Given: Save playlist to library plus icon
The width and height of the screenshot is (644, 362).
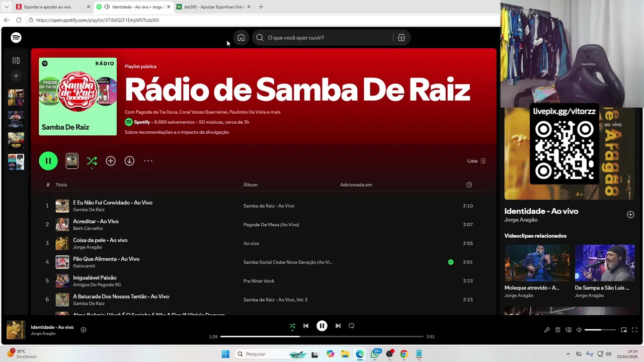Looking at the screenshot, I should [111, 161].
